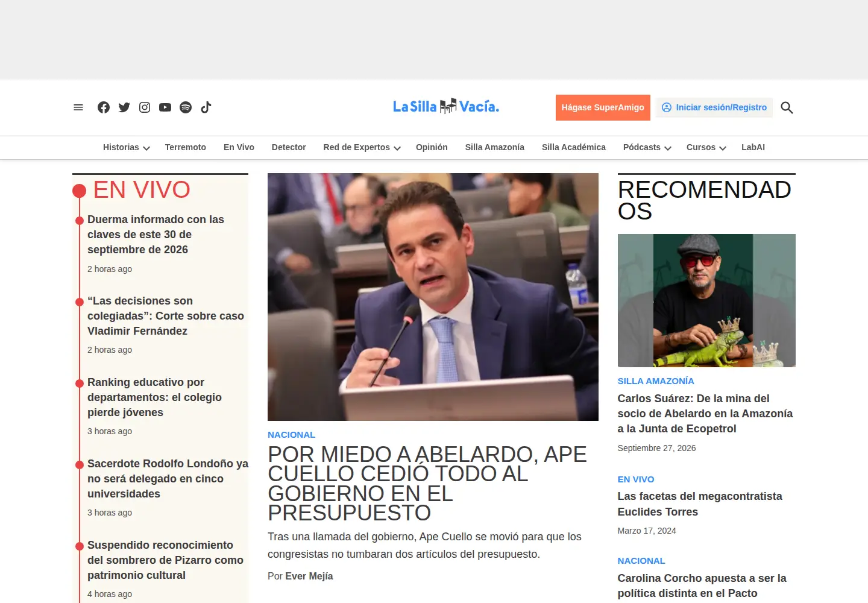Open the Instagram social icon
This screenshot has width=868, height=603.
[145, 107]
